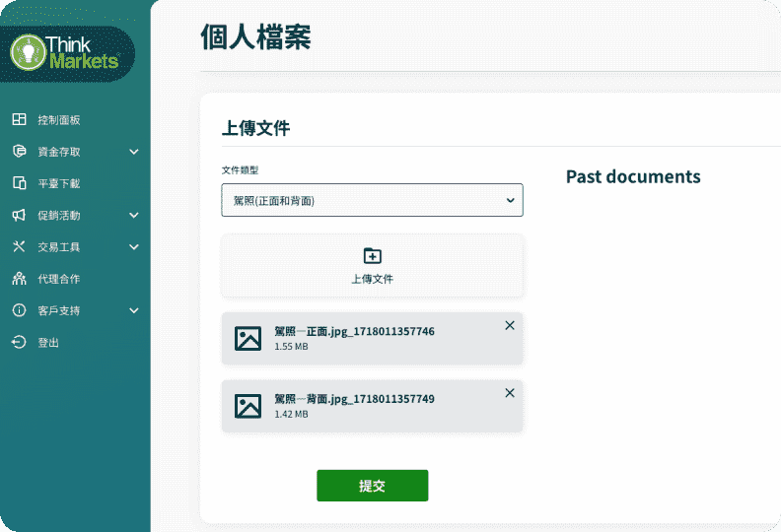
Task: Click the 資金存取 wallet icon
Action: (x=19, y=152)
